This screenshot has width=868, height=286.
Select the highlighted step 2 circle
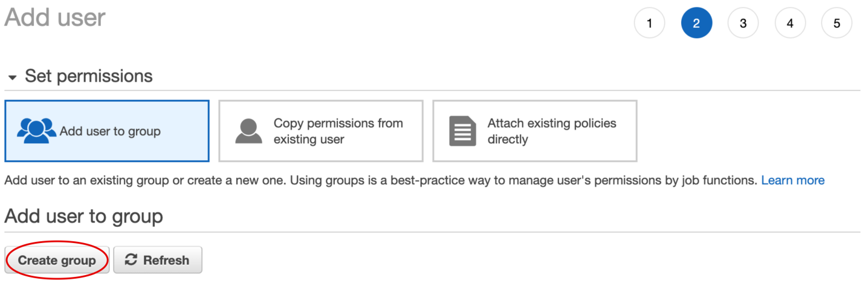(x=696, y=23)
